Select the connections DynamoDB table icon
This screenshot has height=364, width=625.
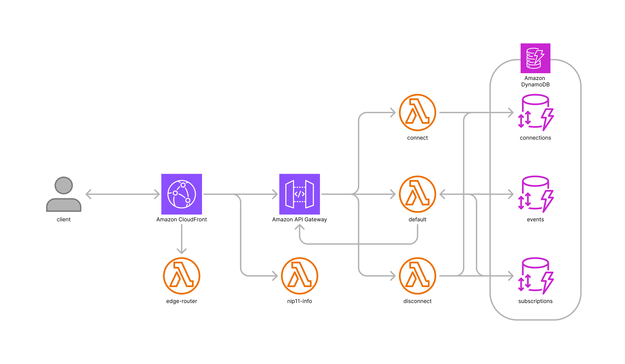(x=535, y=112)
